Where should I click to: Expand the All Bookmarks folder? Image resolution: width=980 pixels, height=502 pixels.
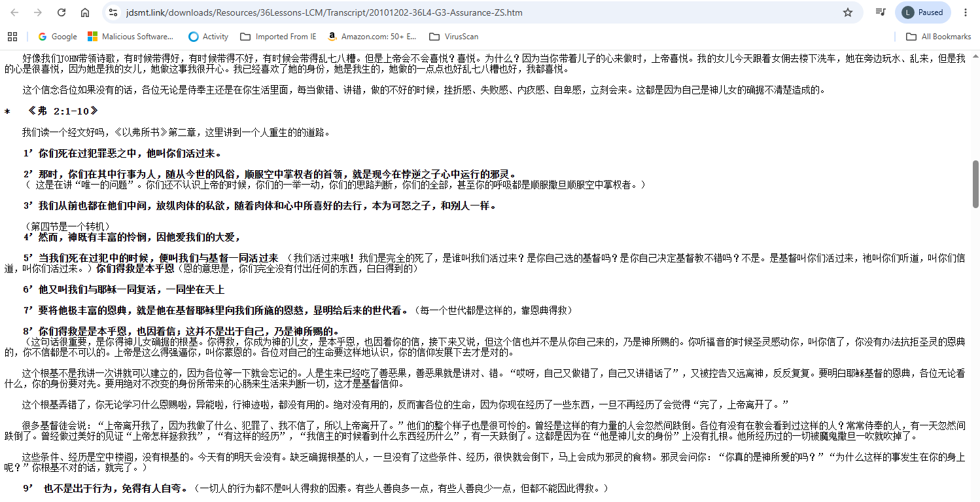click(x=938, y=37)
